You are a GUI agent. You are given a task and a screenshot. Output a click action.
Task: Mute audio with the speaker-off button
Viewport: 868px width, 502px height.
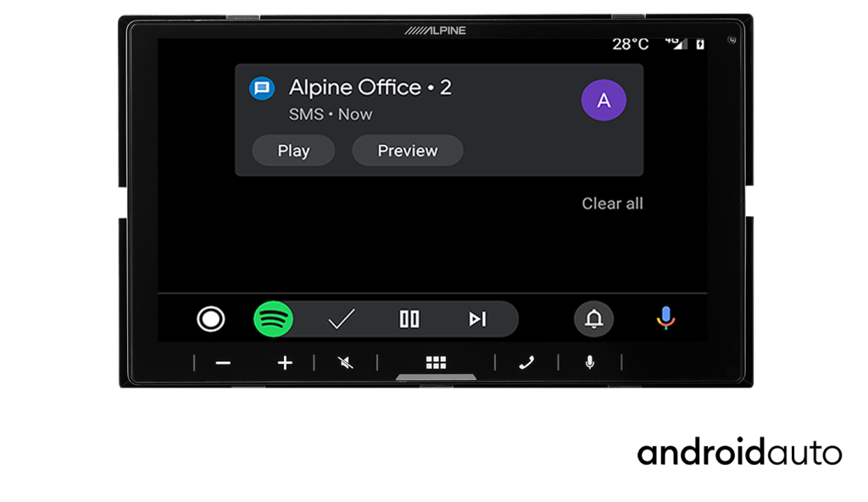346,363
